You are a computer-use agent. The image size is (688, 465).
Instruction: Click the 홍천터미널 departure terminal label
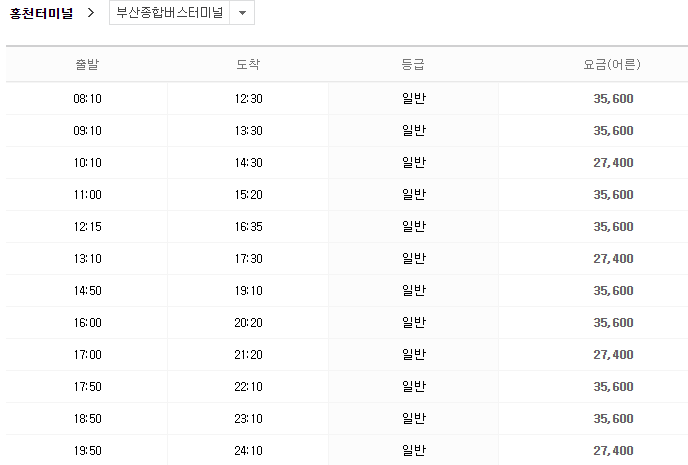pyautogui.click(x=41, y=13)
